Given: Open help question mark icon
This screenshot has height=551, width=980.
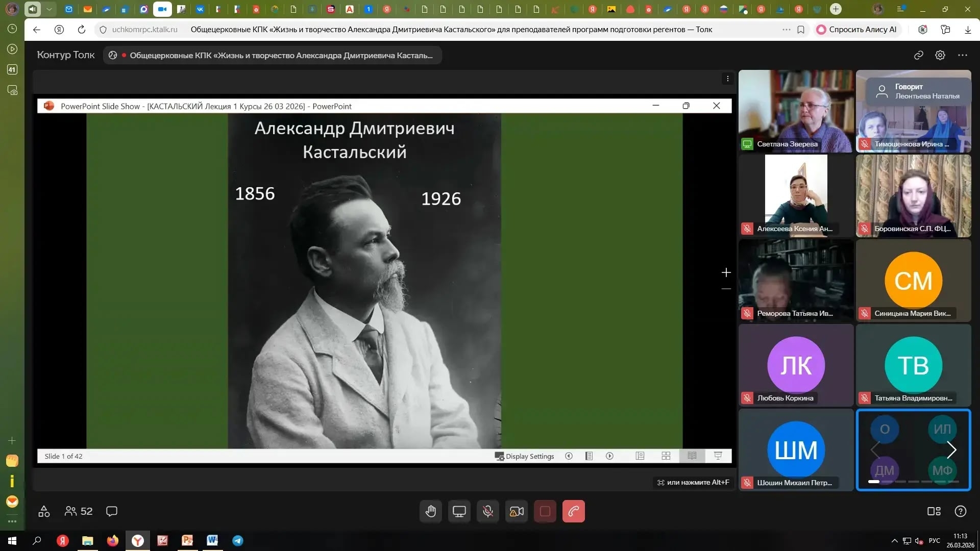Looking at the screenshot, I should [x=960, y=511].
